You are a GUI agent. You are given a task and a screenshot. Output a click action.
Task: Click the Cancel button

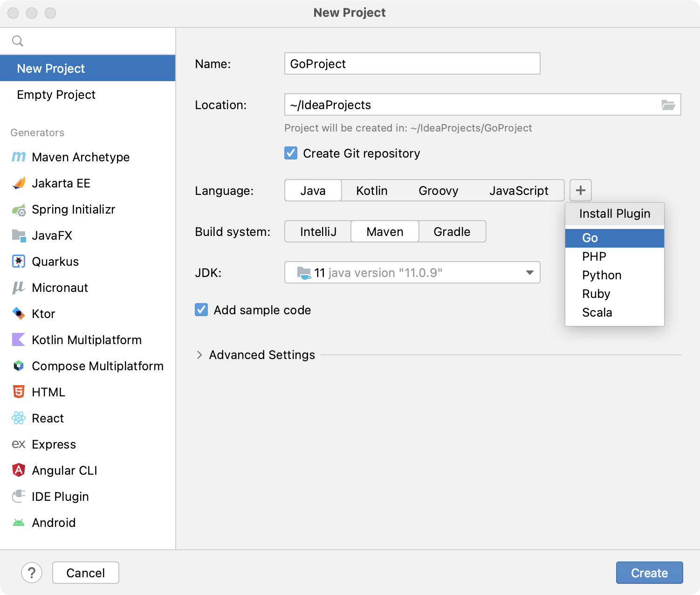tap(86, 573)
